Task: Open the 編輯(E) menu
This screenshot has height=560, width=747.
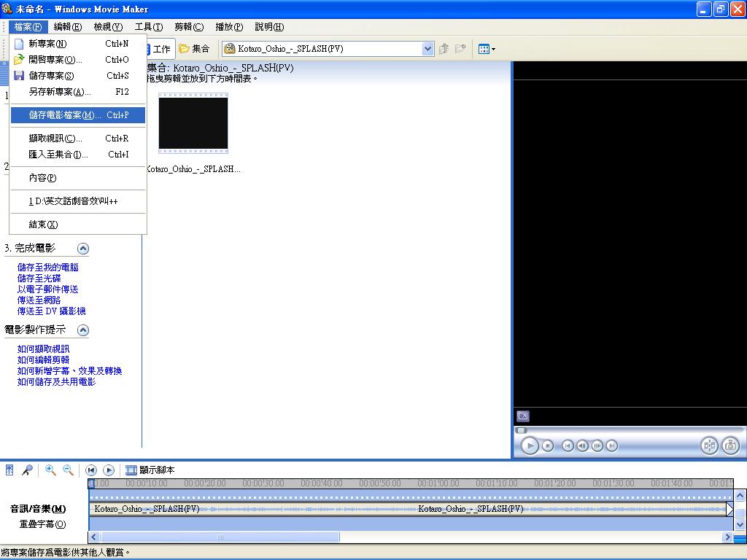Action: (68, 27)
